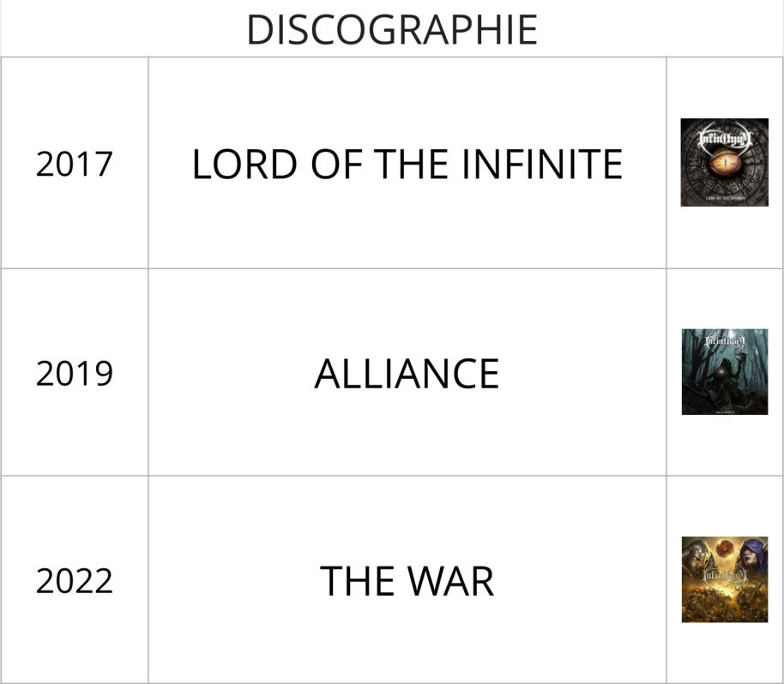Open the Lord of the Infinite album cover

point(724,163)
